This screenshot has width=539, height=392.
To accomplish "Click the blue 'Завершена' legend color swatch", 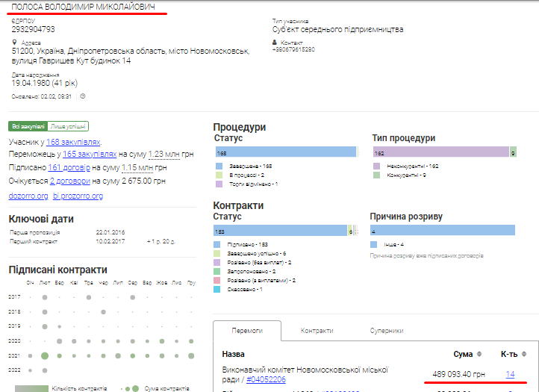I will point(219,165).
